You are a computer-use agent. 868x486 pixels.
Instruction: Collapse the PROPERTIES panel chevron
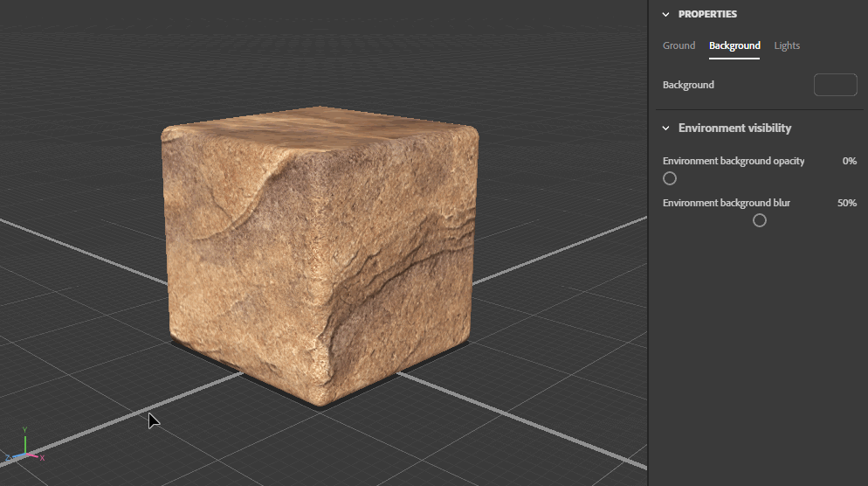[x=666, y=14]
